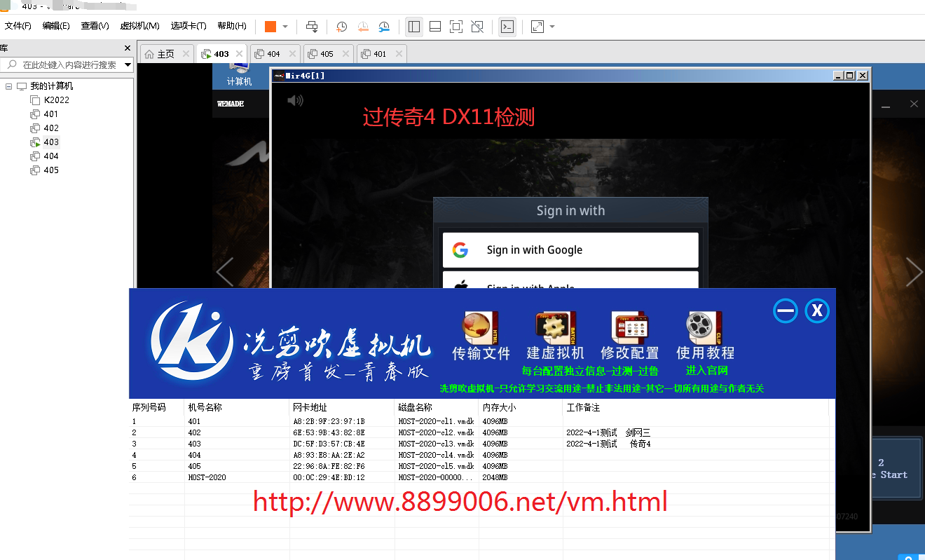Click the orange power state button
The image size is (925, 560).
tap(270, 27)
